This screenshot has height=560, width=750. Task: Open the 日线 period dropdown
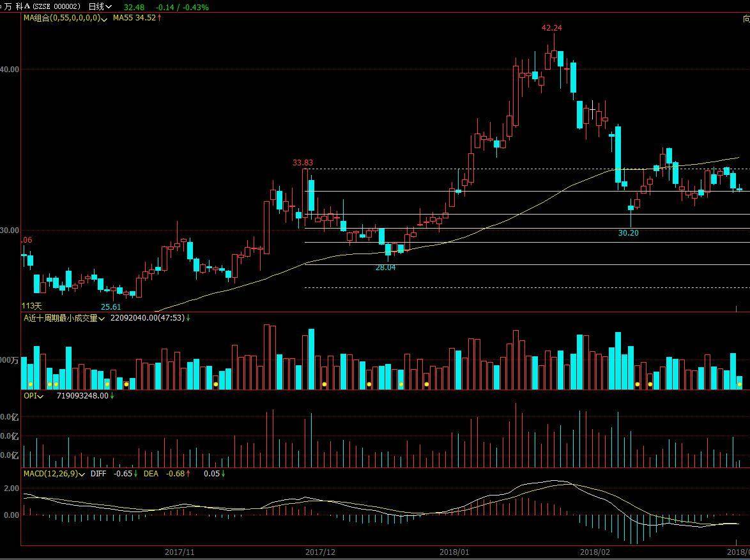click(x=100, y=6)
